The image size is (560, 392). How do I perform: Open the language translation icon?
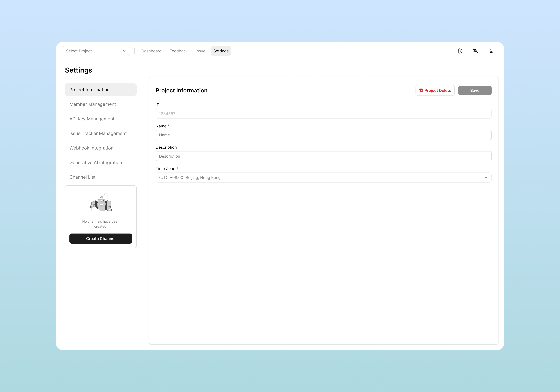(475, 51)
